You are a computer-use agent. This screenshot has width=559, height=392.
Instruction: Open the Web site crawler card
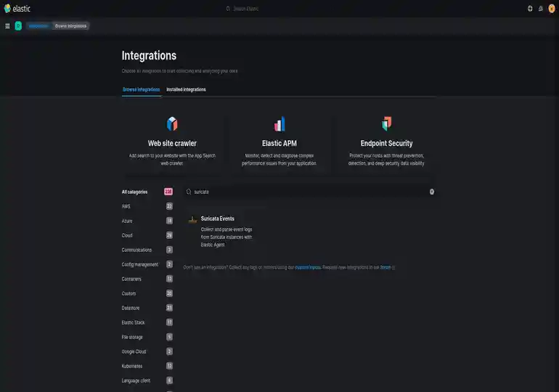pos(172,142)
